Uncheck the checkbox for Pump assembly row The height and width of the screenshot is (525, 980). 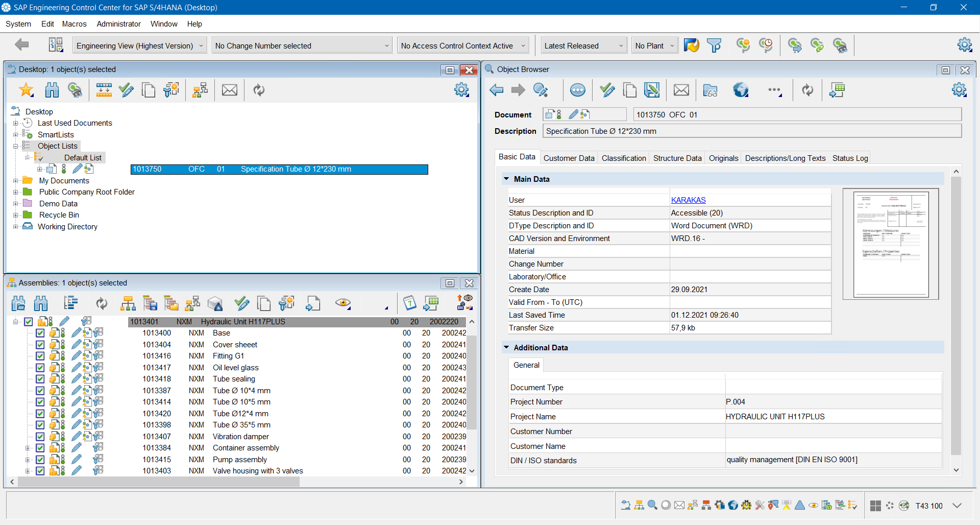coord(40,460)
